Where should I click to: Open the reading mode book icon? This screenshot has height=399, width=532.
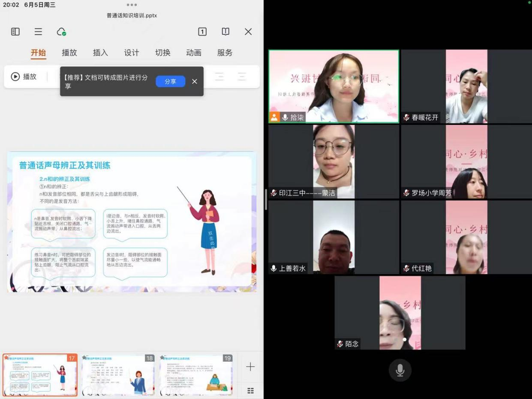pos(225,32)
